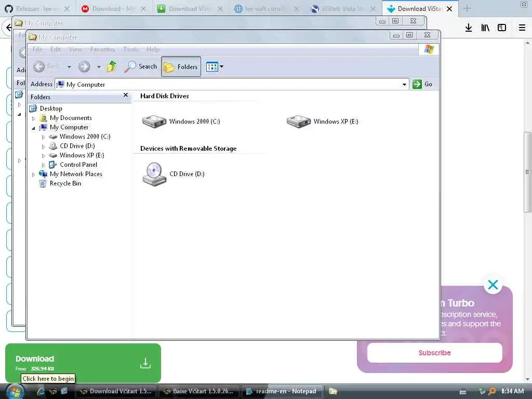Select Windows XP (E:) hard disk icon
This screenshot has height=399, width=532.
(299, 121)
